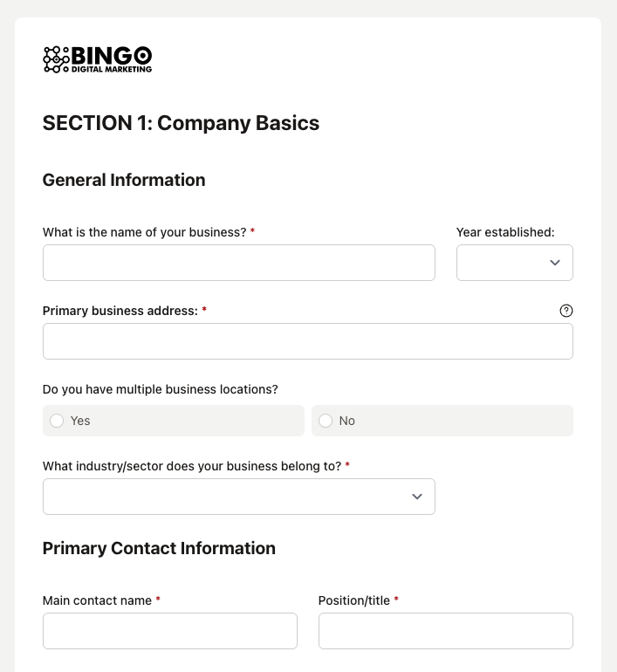
Task: Click the General Information heading
Action: tap(124, 180)
